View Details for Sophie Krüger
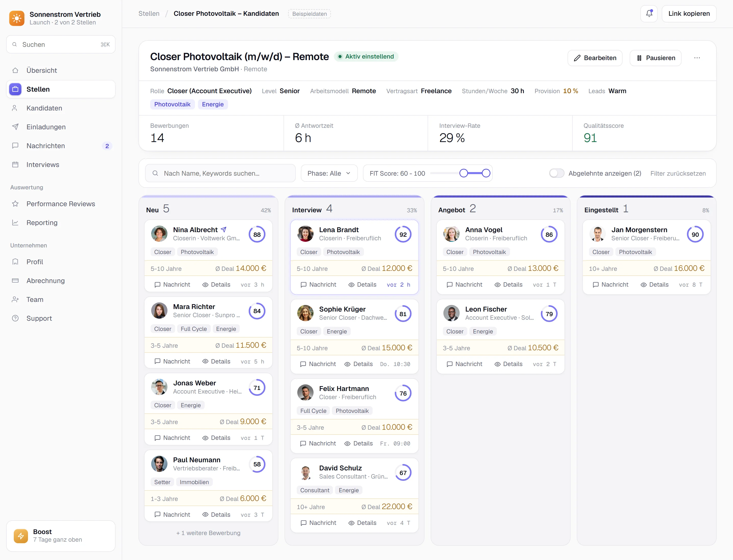The image size is (733, 560). click(358, 364)
